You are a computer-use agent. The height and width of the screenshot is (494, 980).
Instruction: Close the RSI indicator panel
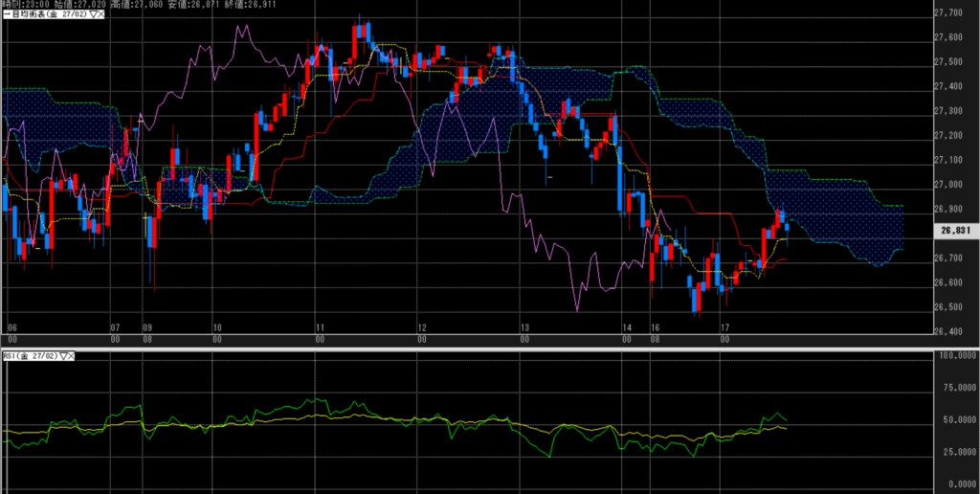coord(72,356)
